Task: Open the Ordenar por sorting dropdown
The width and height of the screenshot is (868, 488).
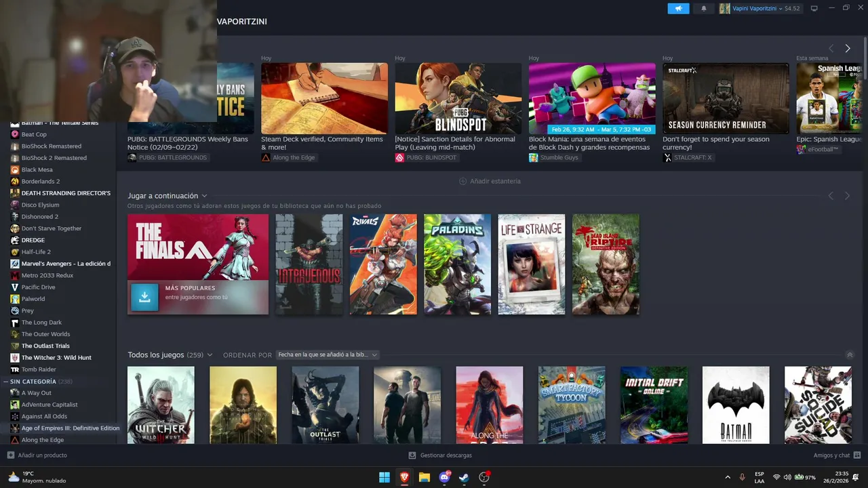Action: (328, 354)
